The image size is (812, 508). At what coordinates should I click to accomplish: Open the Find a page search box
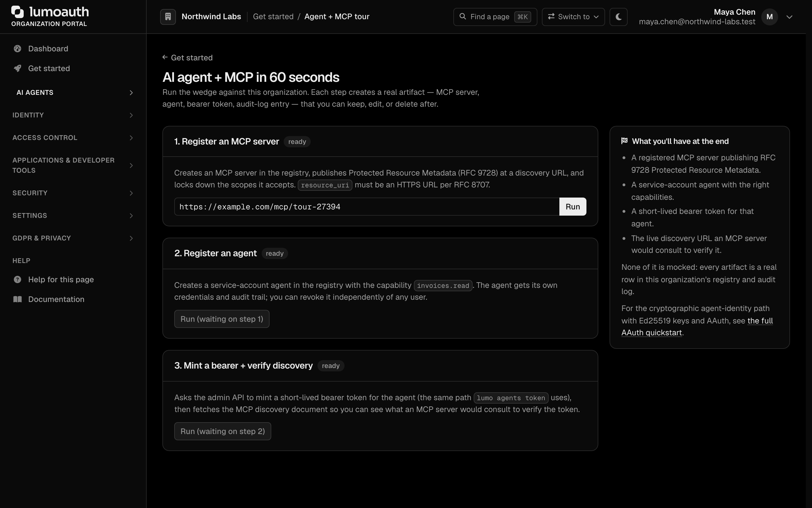pyautogui.click(x=495, y=17)
